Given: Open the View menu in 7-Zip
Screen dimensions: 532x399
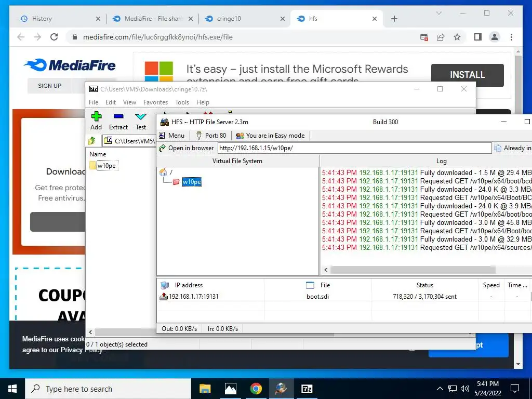Looking at the screenshot, I should click(x=129, y=102).
